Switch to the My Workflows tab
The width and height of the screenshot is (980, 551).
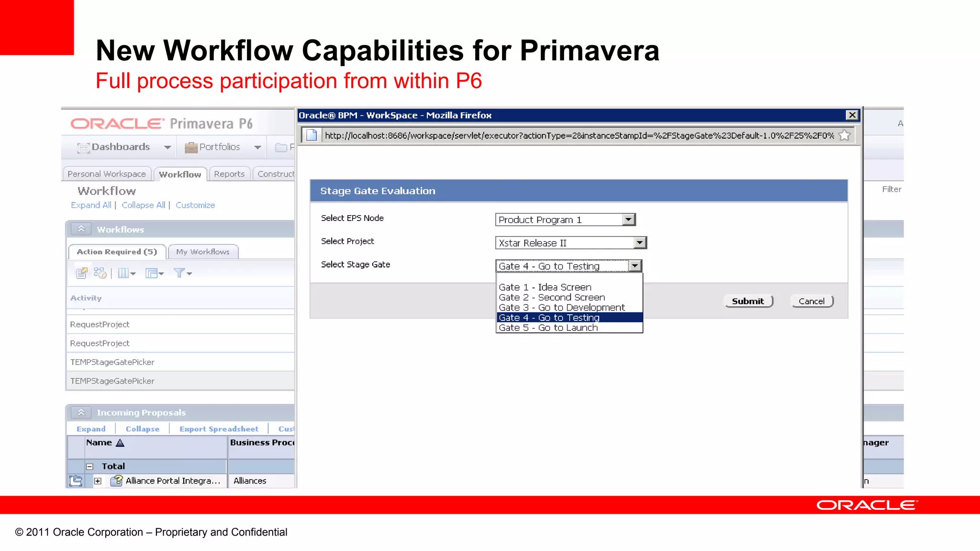[x=203, y=252]
